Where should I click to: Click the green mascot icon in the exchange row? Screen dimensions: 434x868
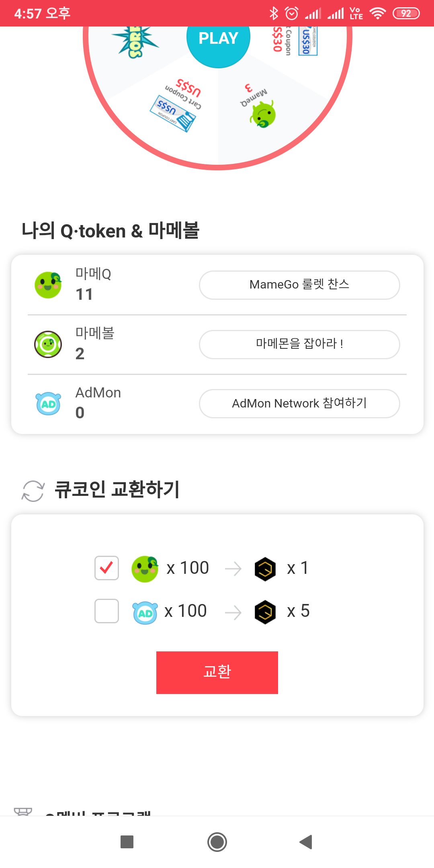[145, 569]
